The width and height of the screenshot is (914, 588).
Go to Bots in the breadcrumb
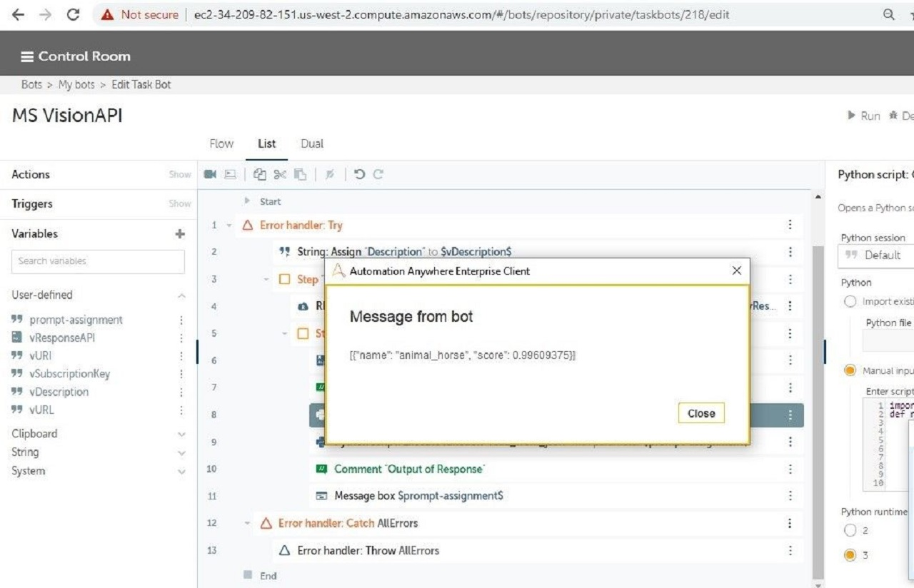[x=31, y=84]
